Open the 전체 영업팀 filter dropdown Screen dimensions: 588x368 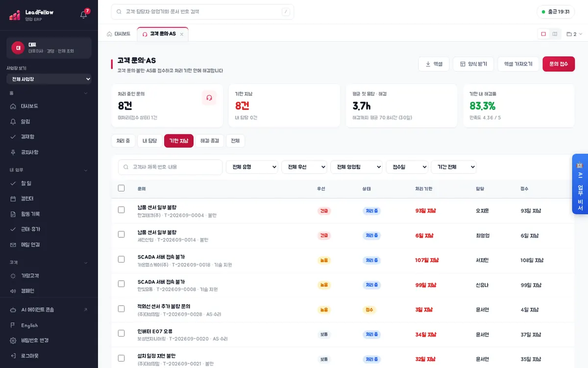357,167
